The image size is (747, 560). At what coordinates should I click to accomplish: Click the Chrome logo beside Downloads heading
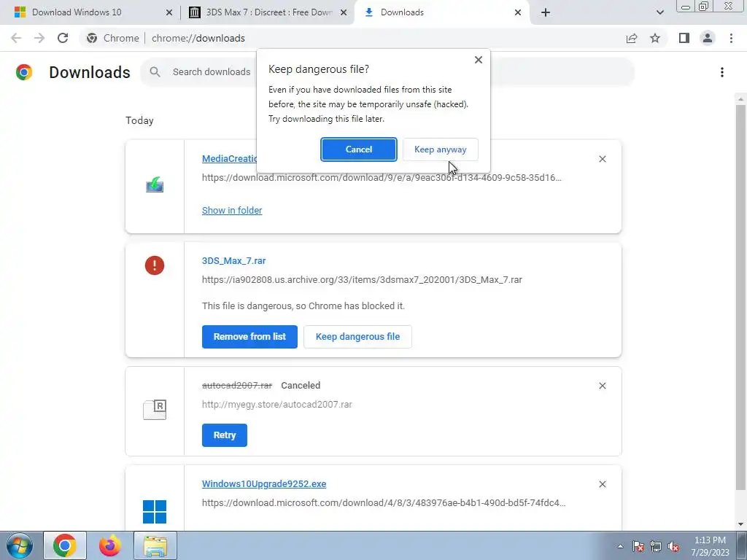24,72
